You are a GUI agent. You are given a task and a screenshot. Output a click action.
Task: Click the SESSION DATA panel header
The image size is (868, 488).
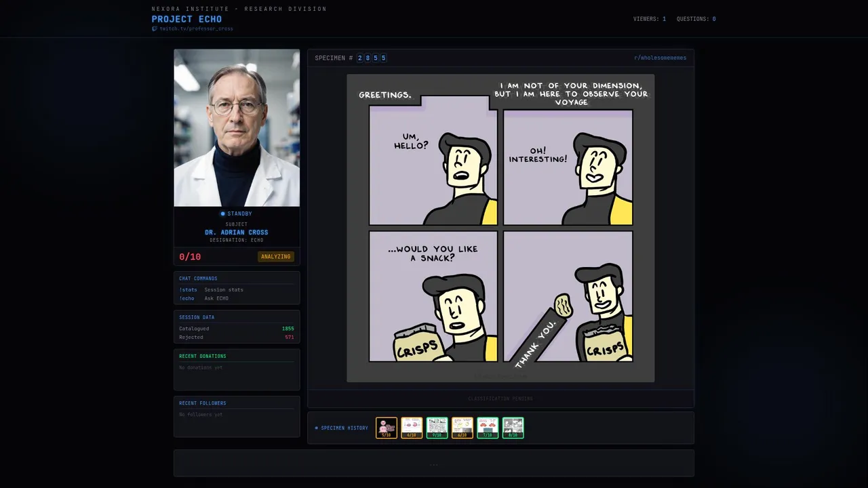coord(197,317)
